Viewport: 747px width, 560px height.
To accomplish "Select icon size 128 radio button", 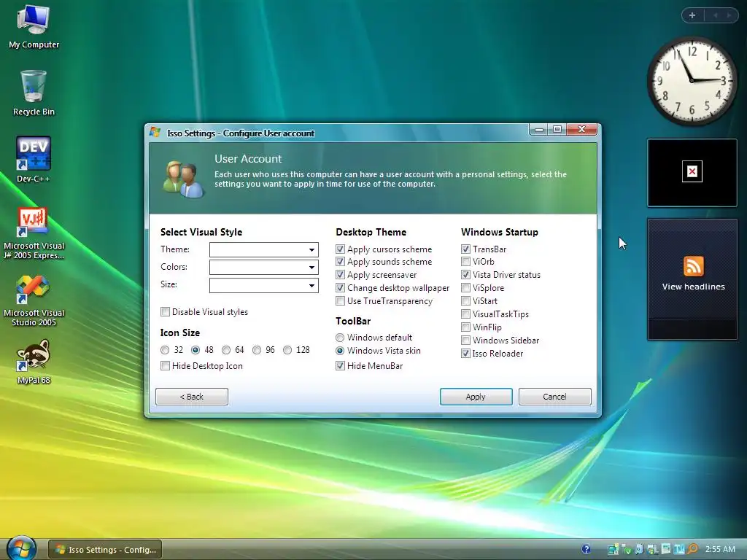I will [x=287, y=350].
